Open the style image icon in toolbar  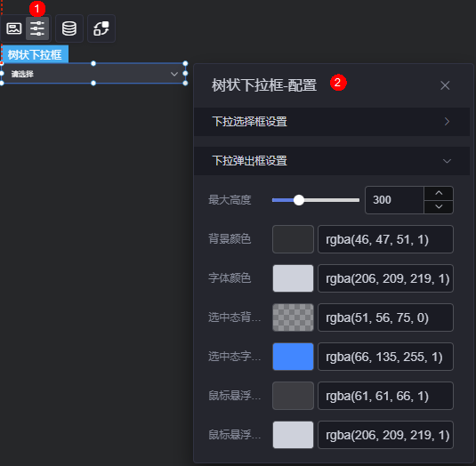coord(14,28)
